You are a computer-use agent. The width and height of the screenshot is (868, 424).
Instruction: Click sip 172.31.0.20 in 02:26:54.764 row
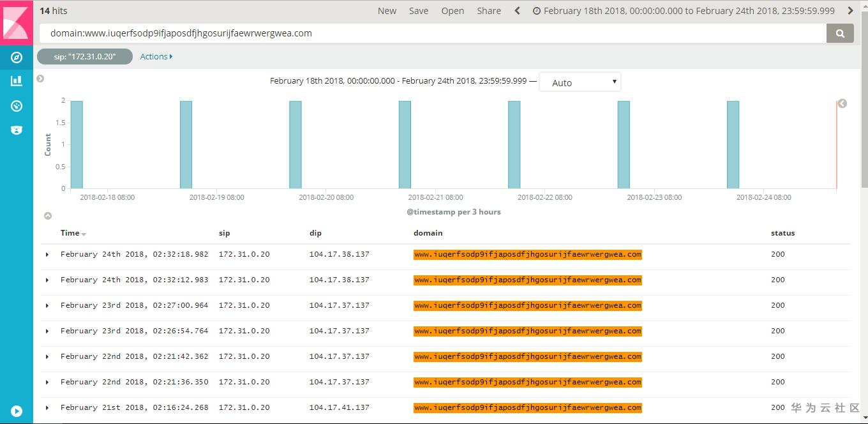[244, 331]
